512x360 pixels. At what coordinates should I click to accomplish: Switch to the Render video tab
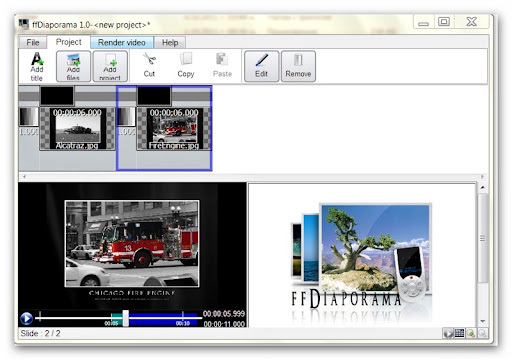tap(122, 43)
